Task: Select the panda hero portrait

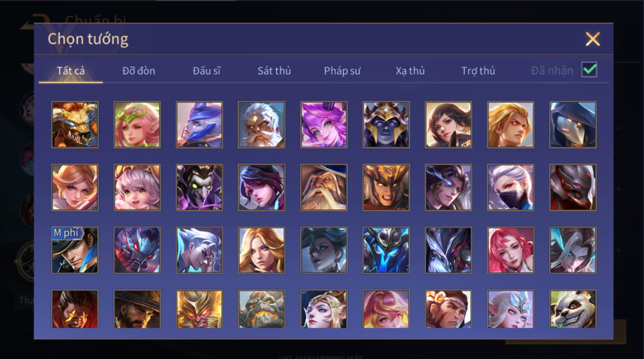Action: [x=573, y=309]
